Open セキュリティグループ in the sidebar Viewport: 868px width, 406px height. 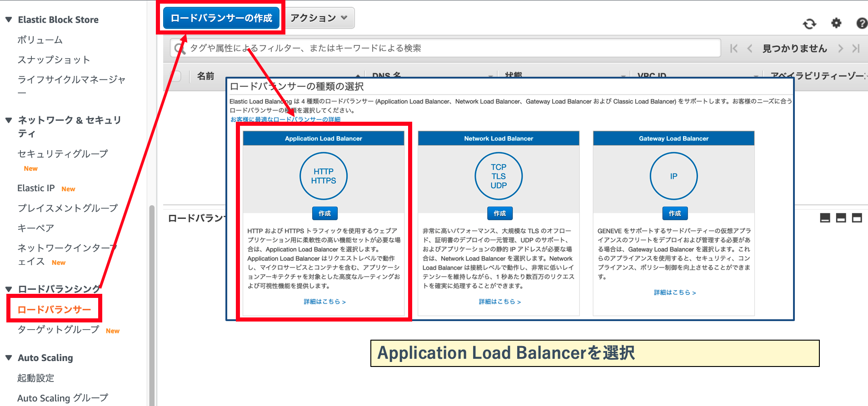(x=63, y=153)
